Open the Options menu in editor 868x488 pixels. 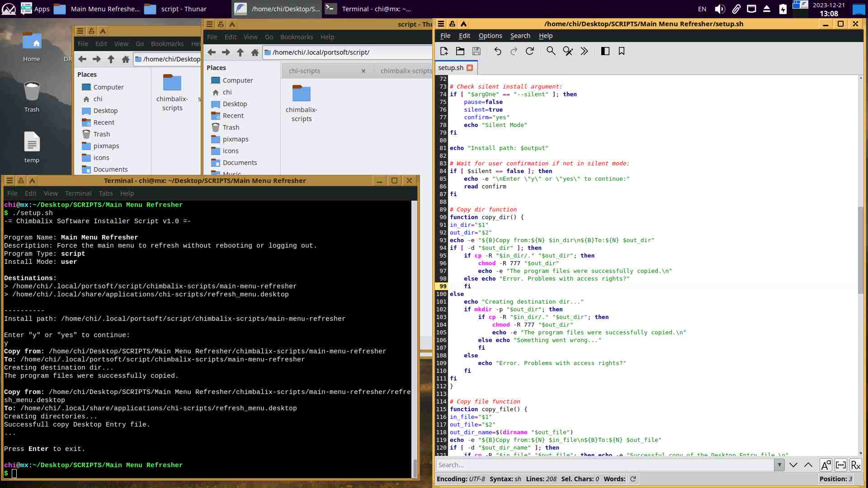490,36
